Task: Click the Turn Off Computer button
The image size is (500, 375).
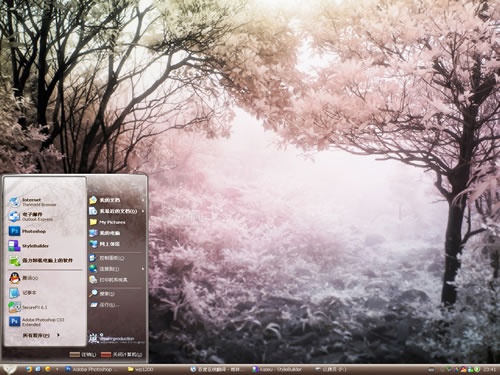Action: 122,355
